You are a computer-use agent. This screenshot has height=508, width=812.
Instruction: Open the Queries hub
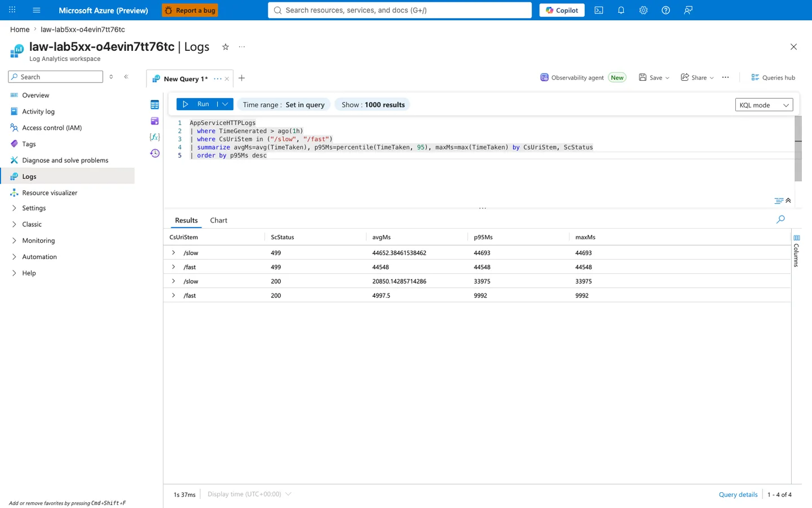(773, 77)
